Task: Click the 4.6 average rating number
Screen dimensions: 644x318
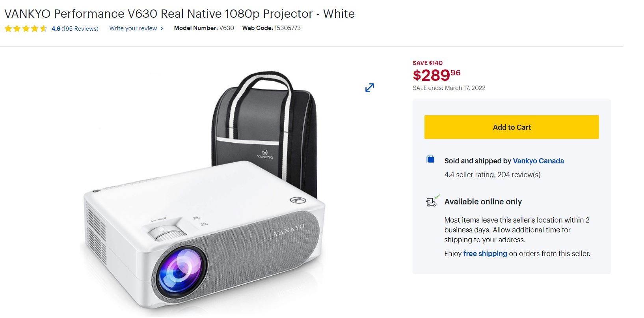Action: (56, 28)
